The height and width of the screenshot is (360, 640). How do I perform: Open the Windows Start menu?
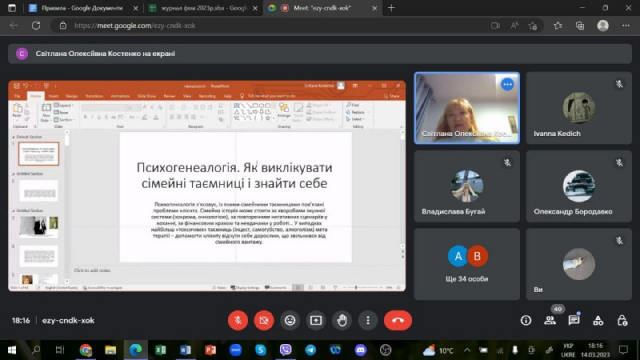click(12, 350)
